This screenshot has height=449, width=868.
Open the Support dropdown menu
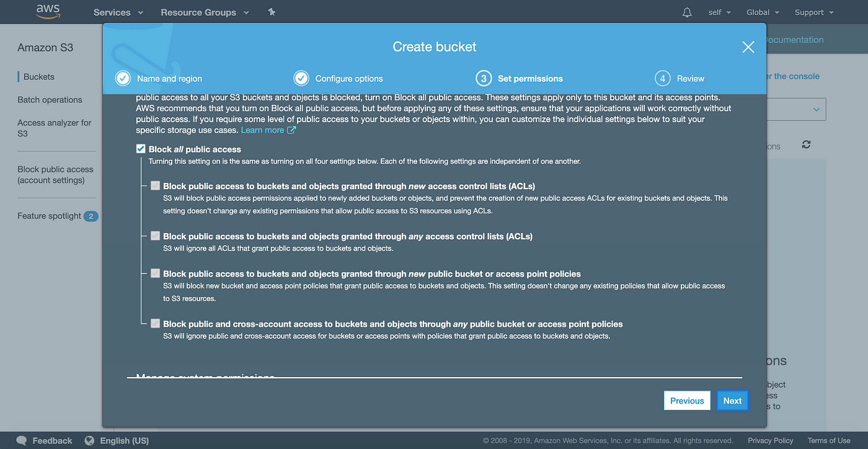813,12
